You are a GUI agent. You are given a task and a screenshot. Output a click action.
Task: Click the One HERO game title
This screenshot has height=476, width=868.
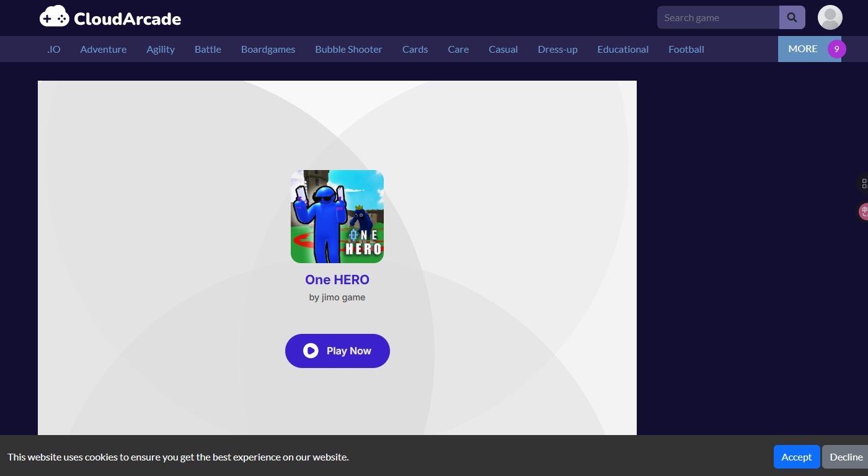[337, 280]
